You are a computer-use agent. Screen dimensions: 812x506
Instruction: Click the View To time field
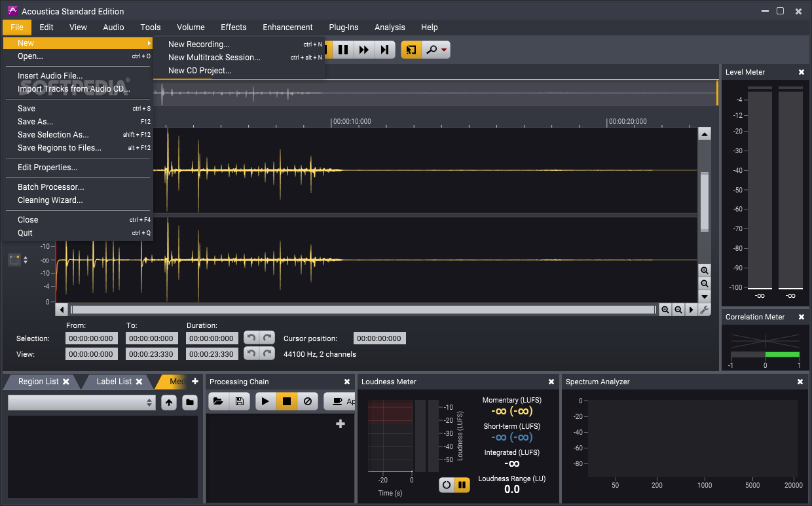point(152,354)
